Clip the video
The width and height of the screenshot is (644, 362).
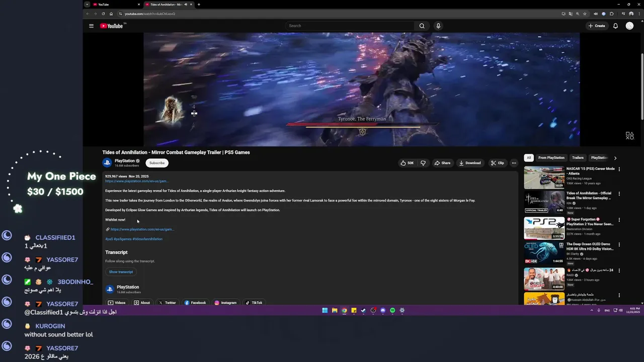tap(498, 163)
